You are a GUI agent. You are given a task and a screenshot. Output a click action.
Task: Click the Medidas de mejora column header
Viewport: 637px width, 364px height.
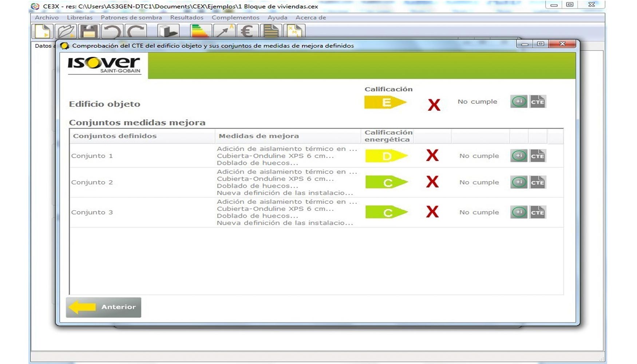pyautogui.click(x=288, y=136)
